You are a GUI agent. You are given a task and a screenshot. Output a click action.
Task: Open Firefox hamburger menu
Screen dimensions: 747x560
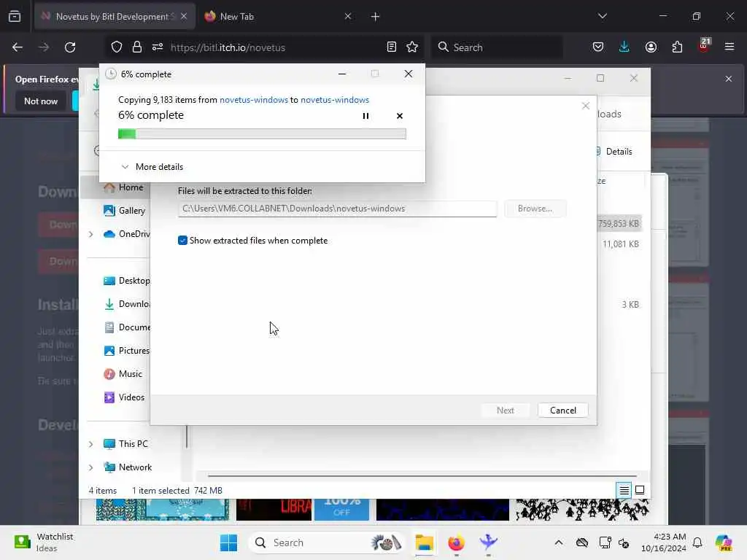tap(729, 47)
